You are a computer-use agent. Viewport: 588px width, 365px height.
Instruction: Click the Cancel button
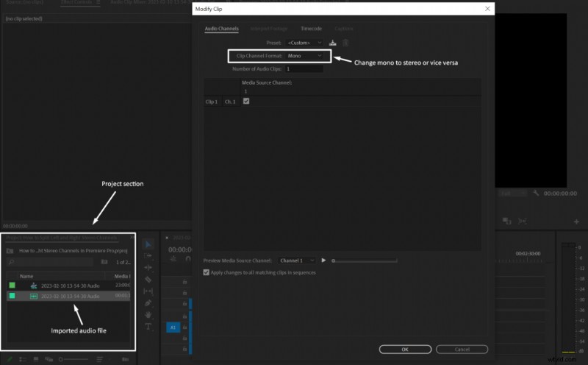point(462,350)
